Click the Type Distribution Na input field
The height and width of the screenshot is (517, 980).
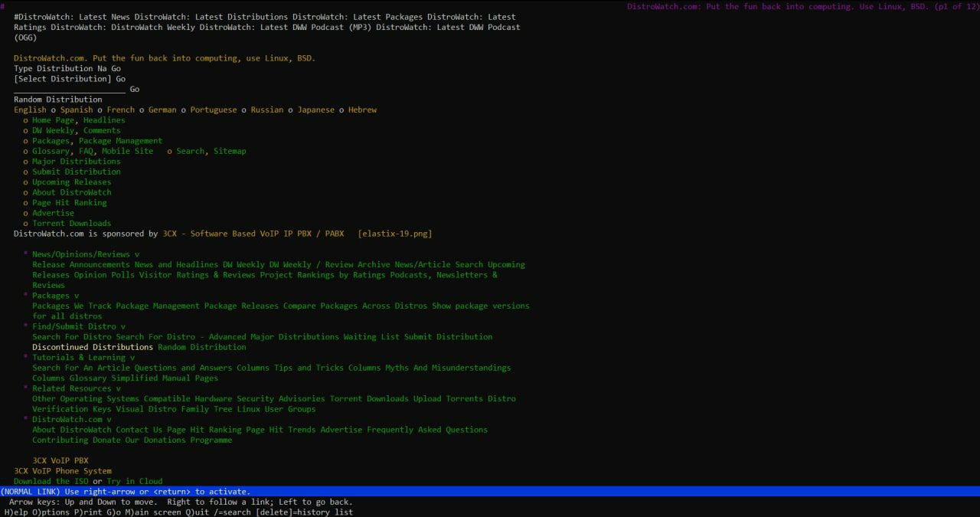click(60, 68)
